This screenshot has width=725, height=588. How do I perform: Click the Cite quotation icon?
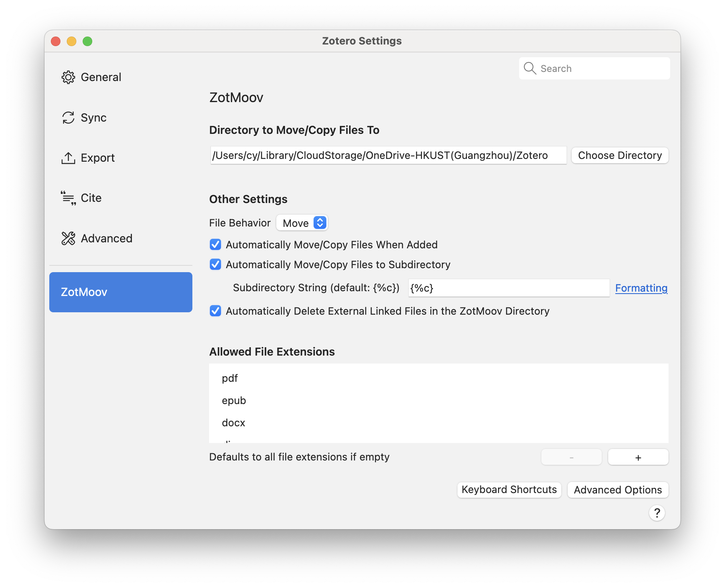(x=68, y=198)
